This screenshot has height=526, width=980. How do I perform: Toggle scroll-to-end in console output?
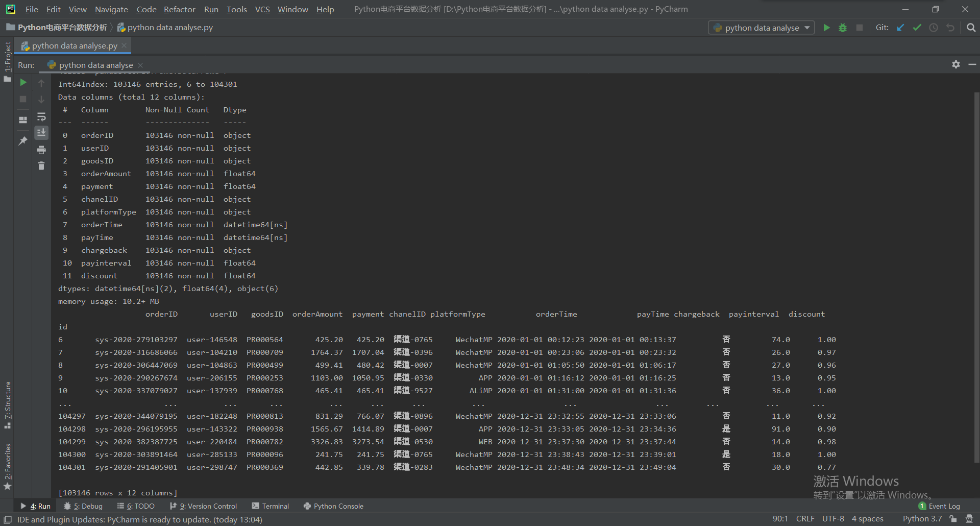click(41, 133)
